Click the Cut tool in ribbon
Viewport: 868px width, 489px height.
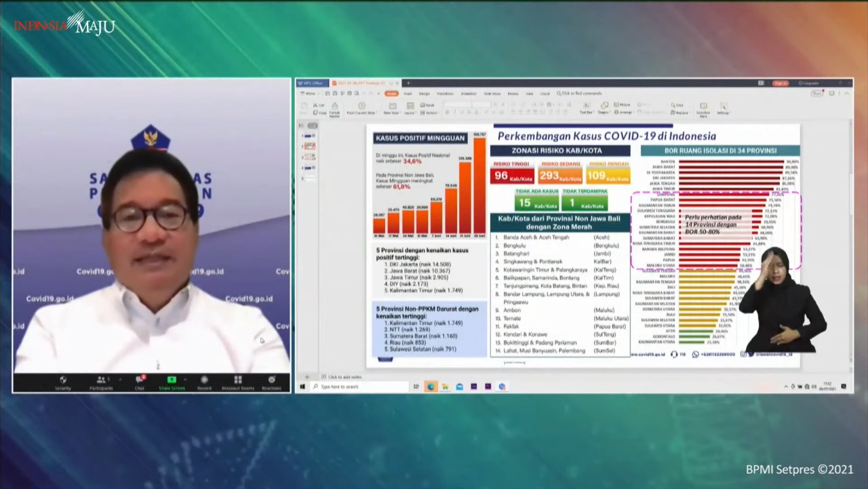[x=319, y=105]
